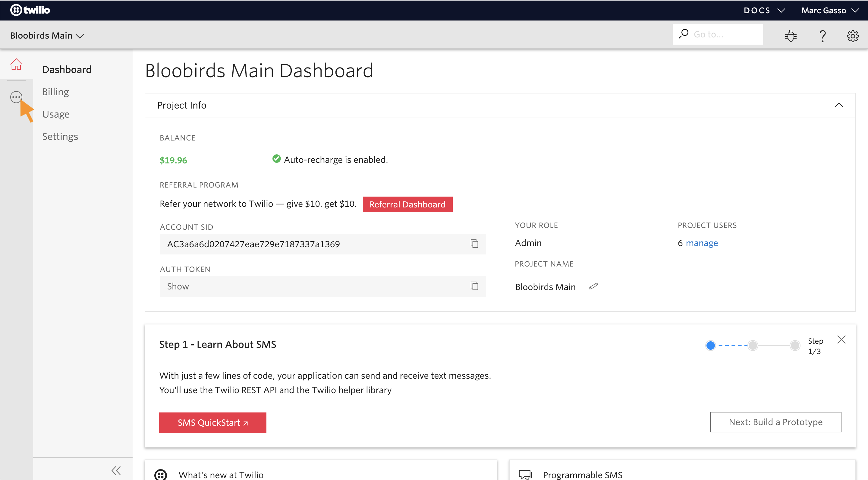The image size is (868, 480).
Task: Click the green auto-recharge check icon
Action: click(276, 159)
